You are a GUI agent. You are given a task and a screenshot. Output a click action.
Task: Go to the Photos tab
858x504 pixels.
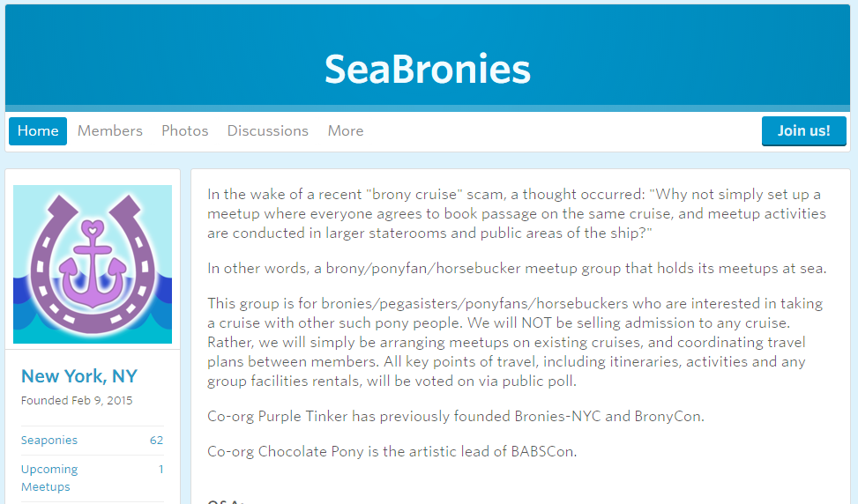pyautogui.click(x=184, y=130)
